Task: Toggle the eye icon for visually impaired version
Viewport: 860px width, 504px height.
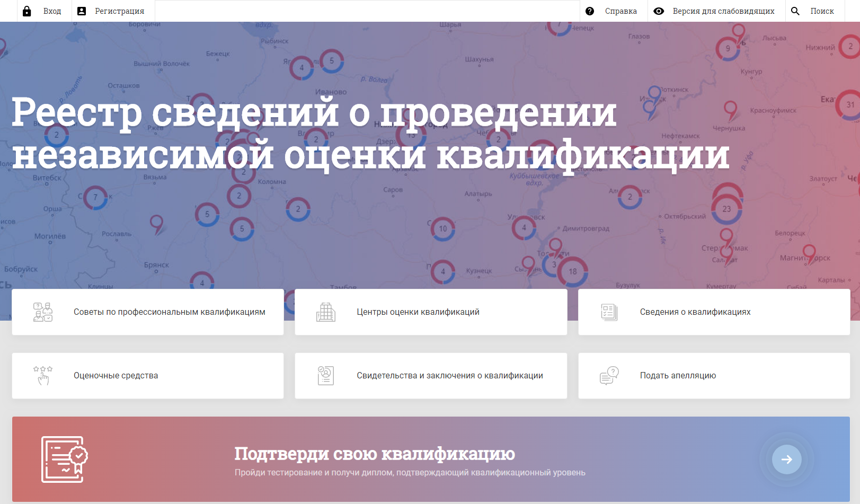Action: tap(659, 11)
